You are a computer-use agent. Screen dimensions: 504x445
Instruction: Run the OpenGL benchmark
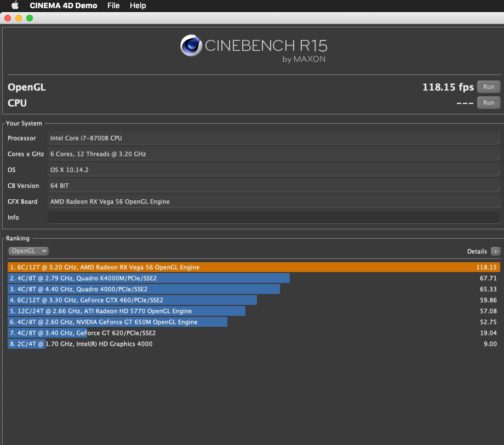488,86
